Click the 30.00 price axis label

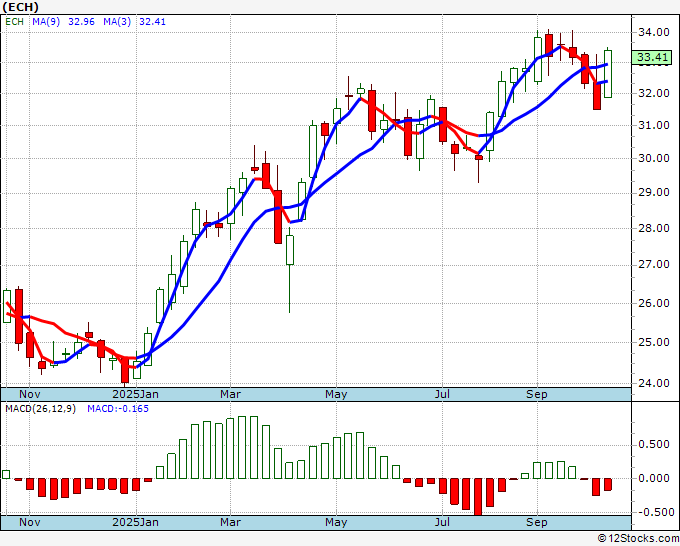[653, 158]
